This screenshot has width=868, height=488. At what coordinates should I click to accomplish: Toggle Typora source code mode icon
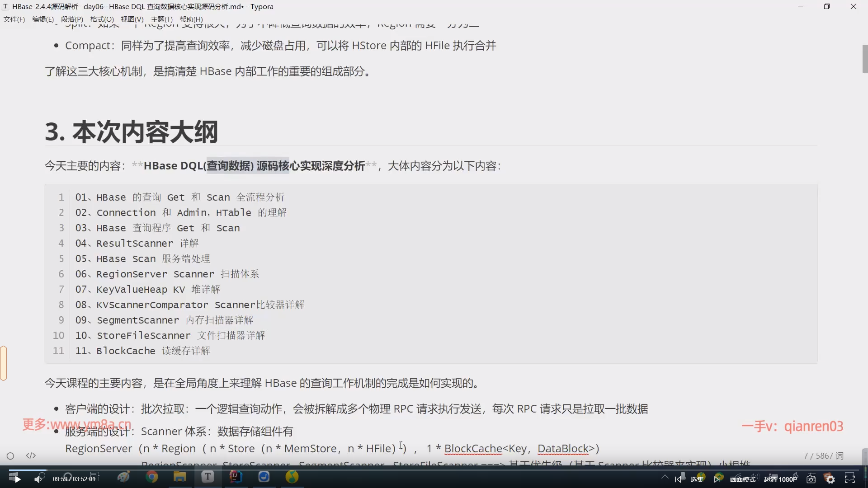click(x=31, y=455)
